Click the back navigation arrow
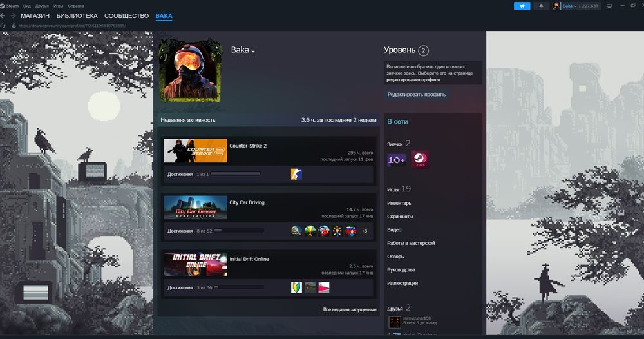The width and height of the screenshot is (644, 339). point(3,15)
